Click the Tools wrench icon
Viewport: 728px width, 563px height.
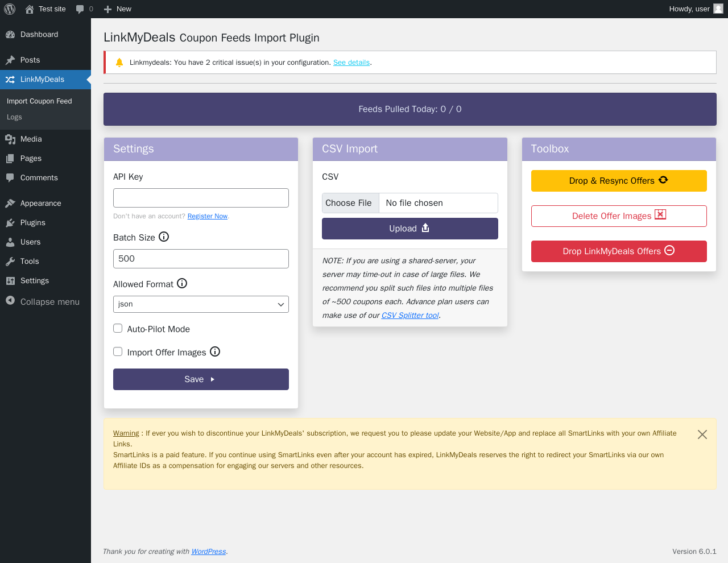coord(10,262)
